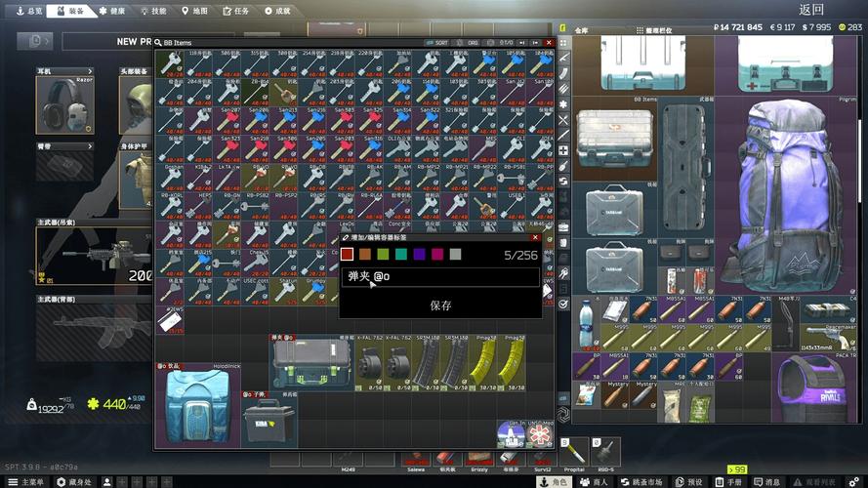
Task: Click the 返回 back button
Action: pyautogui.click(x=811, y=9)
